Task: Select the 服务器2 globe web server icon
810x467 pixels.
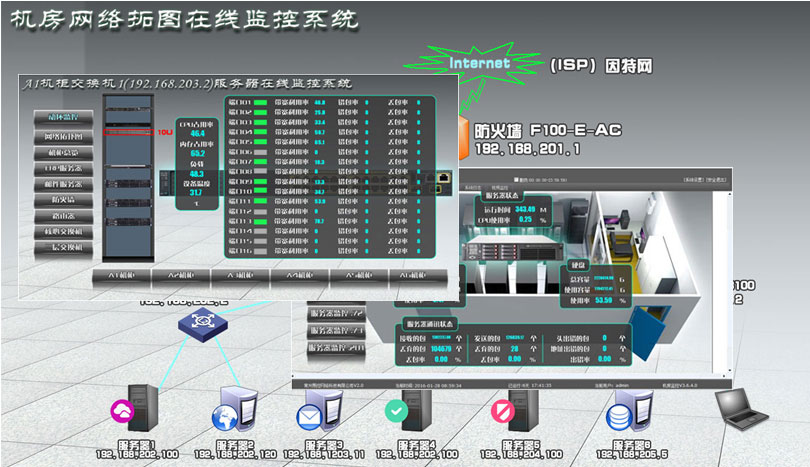Action: click(x=235, y=410)
